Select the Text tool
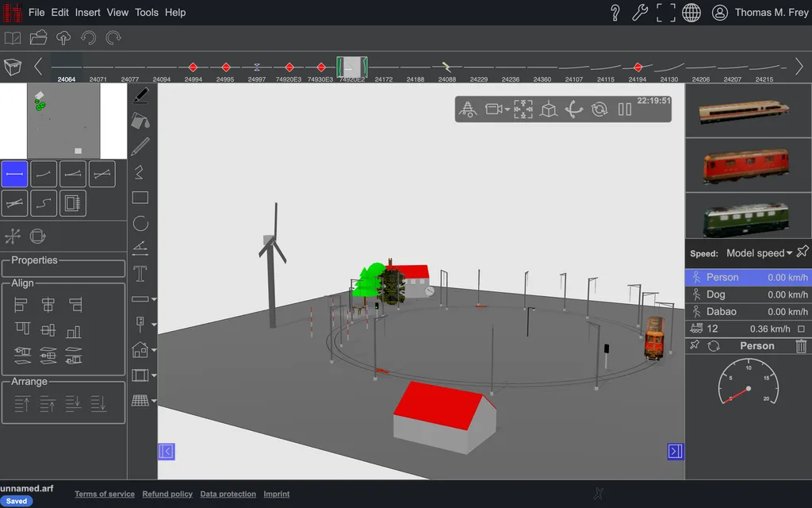This screenshot has height=508, width=812. [140, 274]
